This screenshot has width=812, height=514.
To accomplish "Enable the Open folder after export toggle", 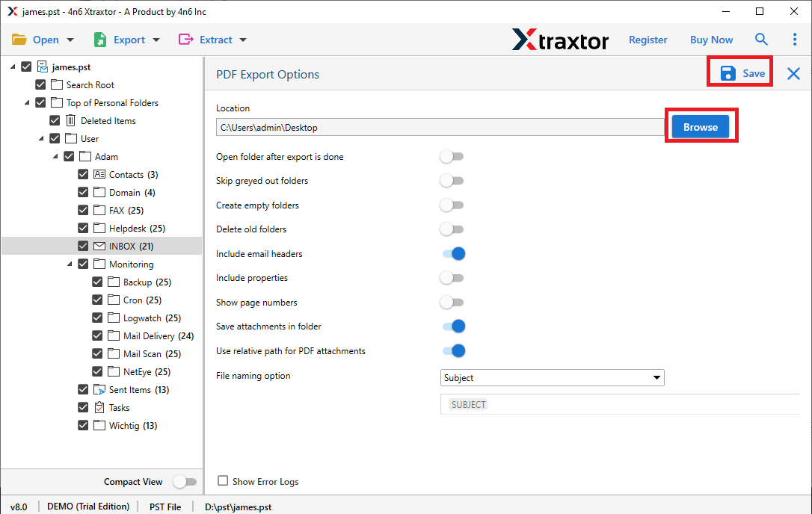I will pos(452,157).
